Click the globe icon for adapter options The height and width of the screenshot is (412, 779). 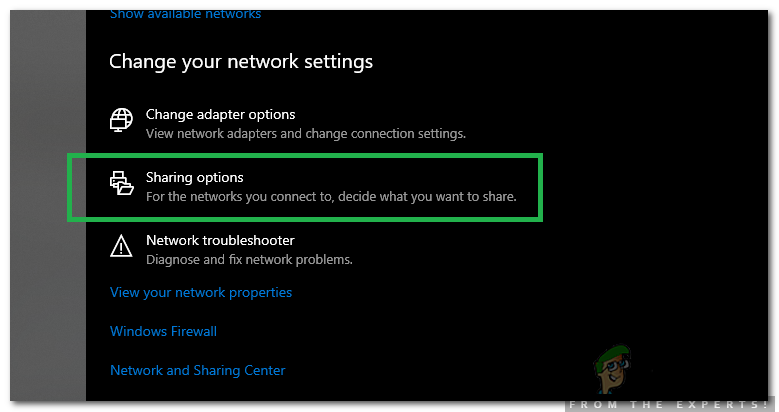(x=121, y=122)
